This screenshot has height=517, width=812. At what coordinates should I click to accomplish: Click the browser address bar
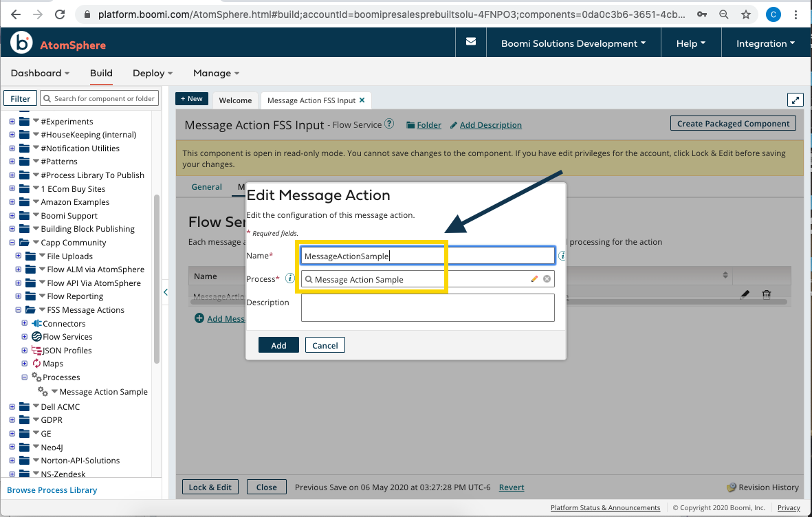tap(391, 14)
